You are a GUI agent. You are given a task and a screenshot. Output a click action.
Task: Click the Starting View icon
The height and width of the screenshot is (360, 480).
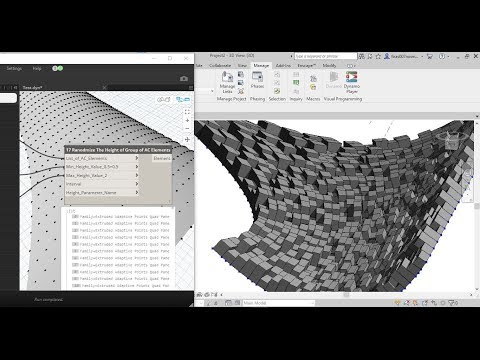click(241, 91)
